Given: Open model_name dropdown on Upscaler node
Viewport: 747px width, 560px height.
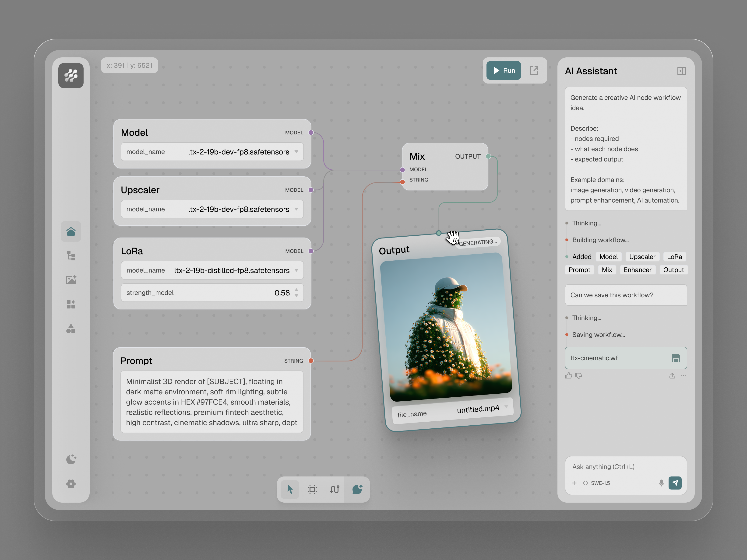Looking at the screenshot, I should point(296,209).
